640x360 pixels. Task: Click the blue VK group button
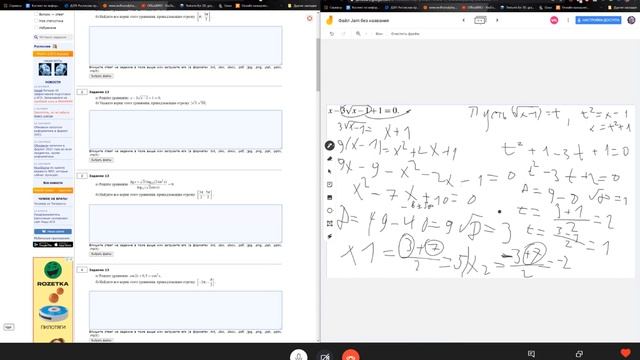pos(53,231)
